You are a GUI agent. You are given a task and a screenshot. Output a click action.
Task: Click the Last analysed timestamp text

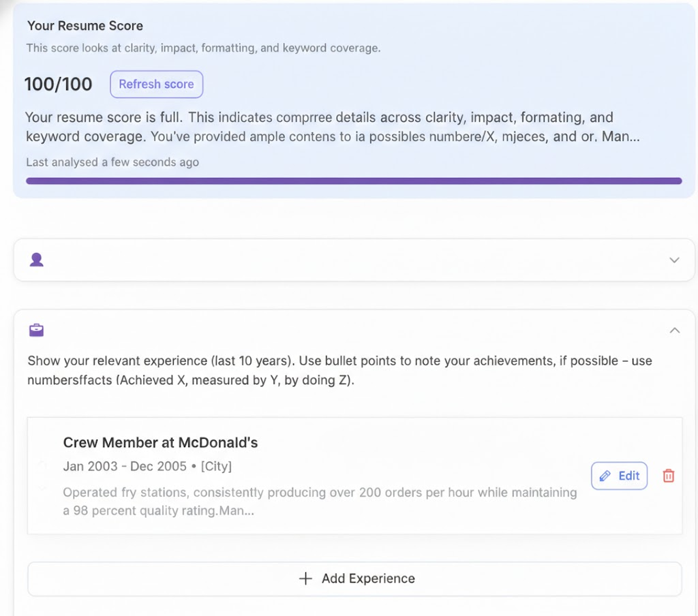(x=112, y=162)
